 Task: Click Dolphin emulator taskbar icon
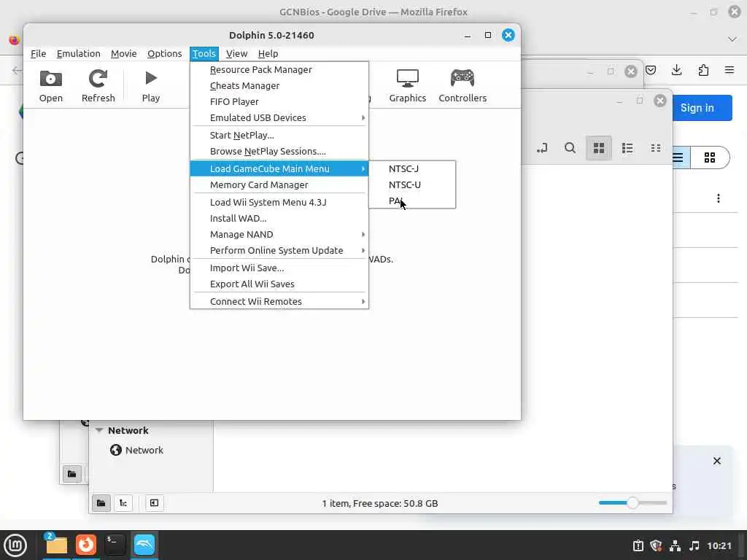coord(144,545)
